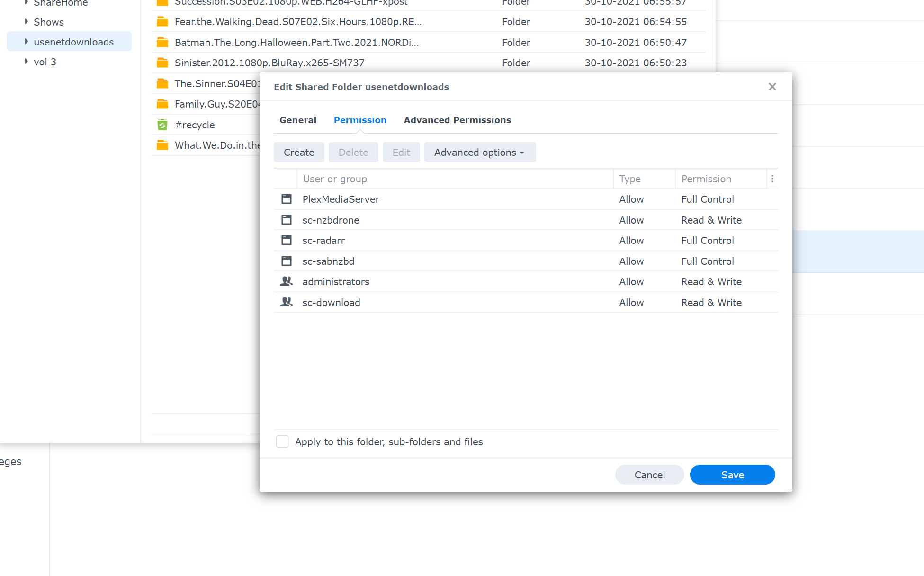
Task: Open the column options three-dot menu
Action: (x=772, y=179)
